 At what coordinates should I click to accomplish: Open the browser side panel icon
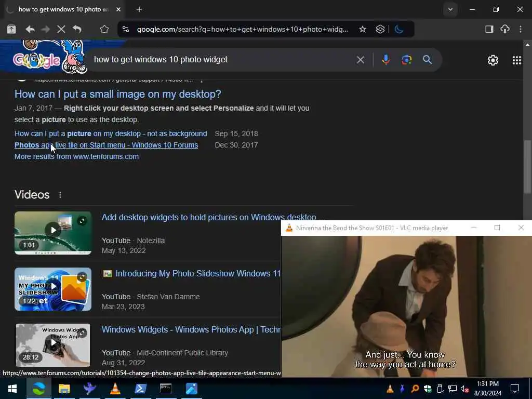point(489,29)
